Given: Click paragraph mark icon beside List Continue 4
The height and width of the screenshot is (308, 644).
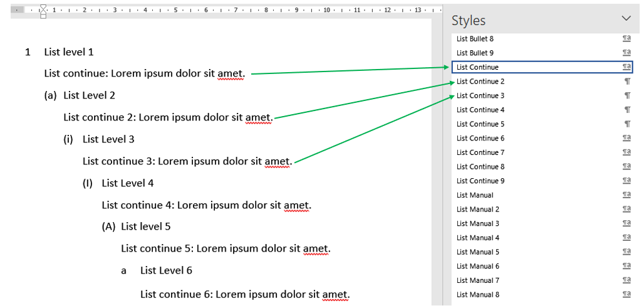Looking at the screenshot, I should [628, 110].
